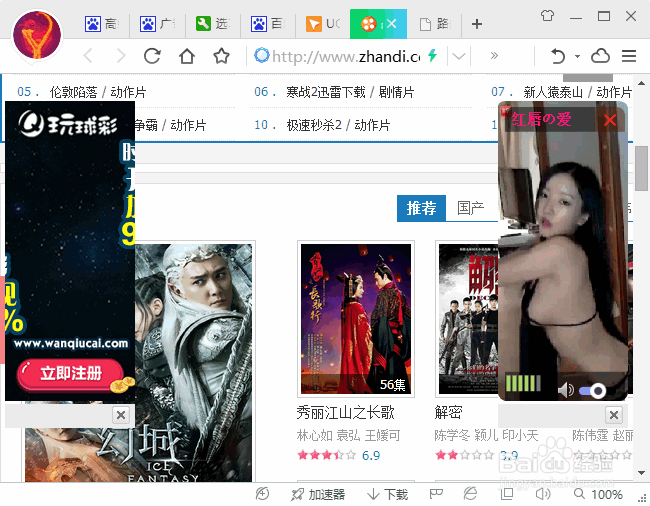Open the first Baidu paw tab
Image resolution: width=650 pixels, height=506 pixels.
tap(102, 24)
